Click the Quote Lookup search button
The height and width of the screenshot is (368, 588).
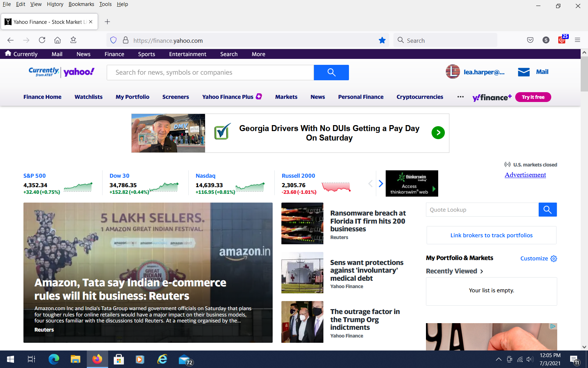(547, 210)
